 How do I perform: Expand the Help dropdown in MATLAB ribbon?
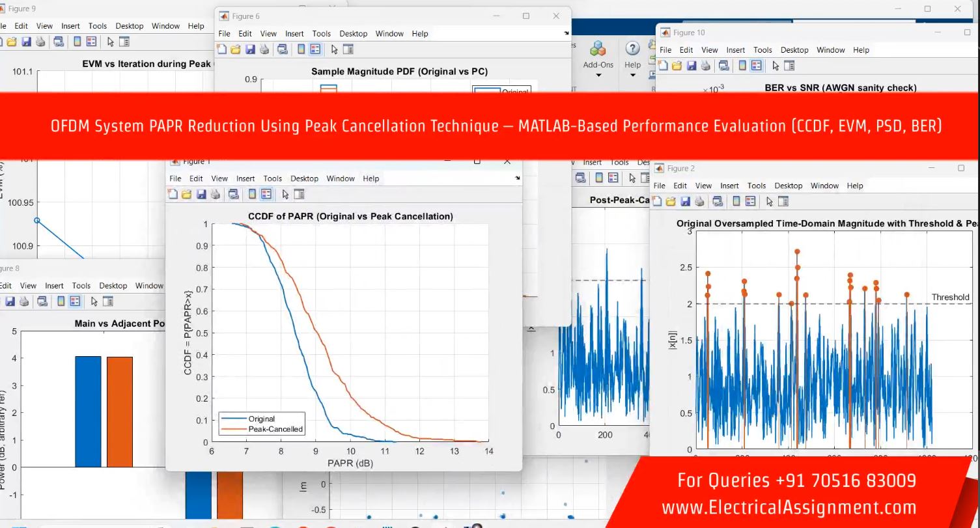pos(632,76)
